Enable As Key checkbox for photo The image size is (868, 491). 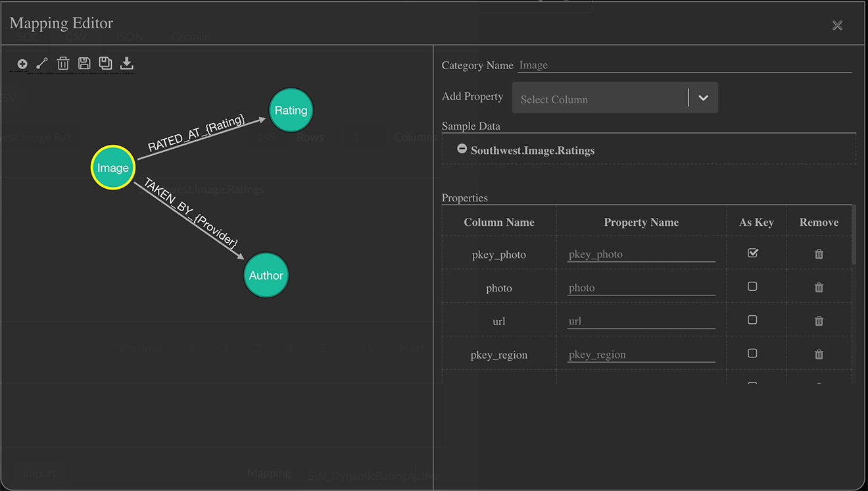pyautogui.click(x=753, y=287)
